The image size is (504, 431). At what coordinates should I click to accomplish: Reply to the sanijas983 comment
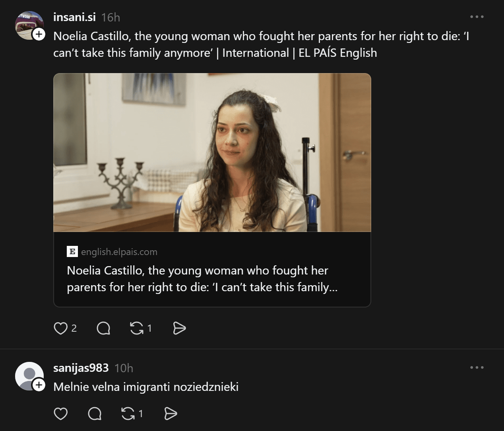[95, 414]
